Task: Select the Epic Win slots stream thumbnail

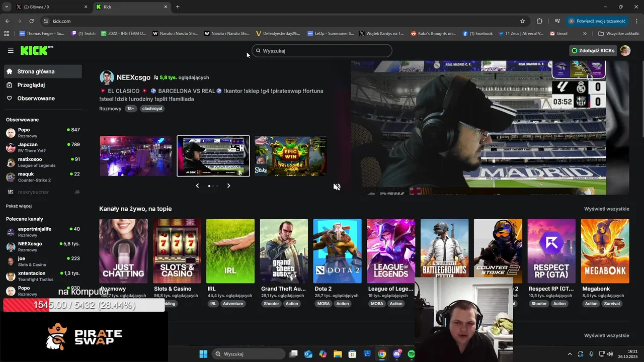Action: pyautogui.click(x=290, y=156)
